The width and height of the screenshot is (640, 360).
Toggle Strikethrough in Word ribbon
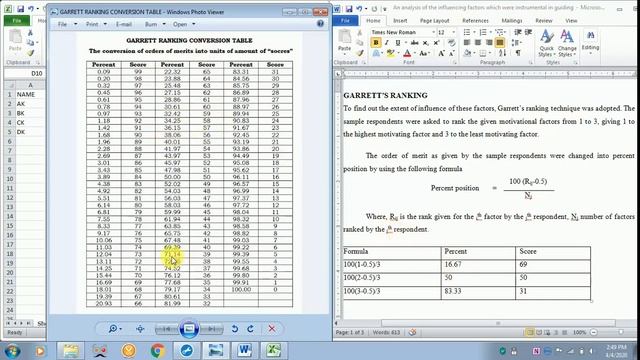tap(414, 42)
